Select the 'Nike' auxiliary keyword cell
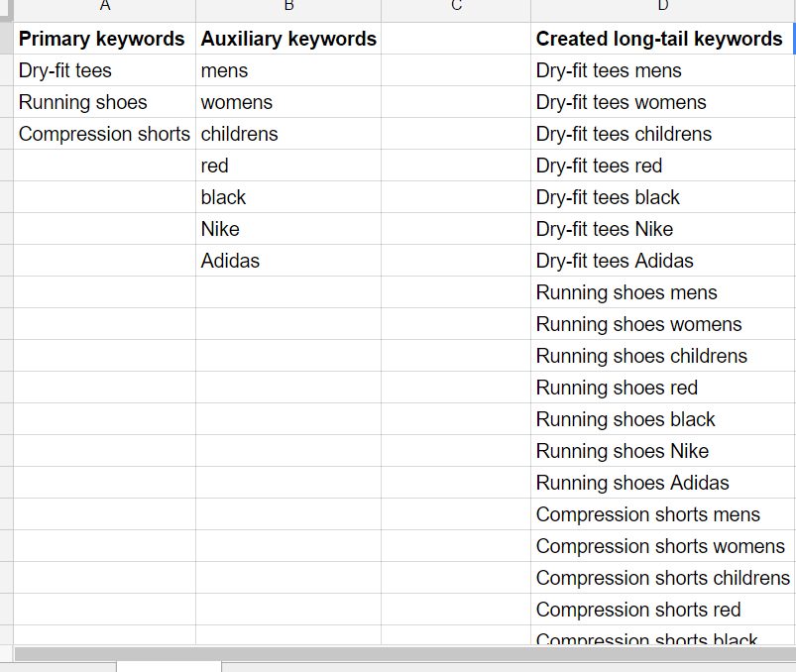 [288, 229]
